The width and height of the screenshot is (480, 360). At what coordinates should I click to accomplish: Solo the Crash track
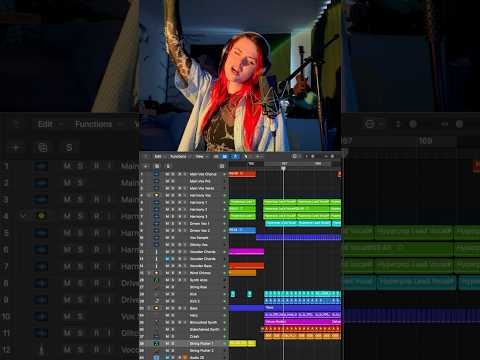(173, 336)
